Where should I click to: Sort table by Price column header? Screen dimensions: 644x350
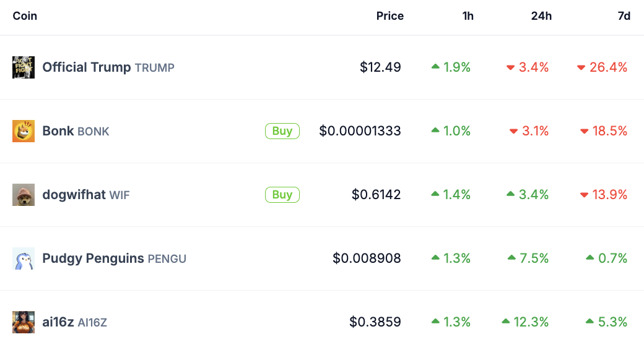tap(389, 16)
